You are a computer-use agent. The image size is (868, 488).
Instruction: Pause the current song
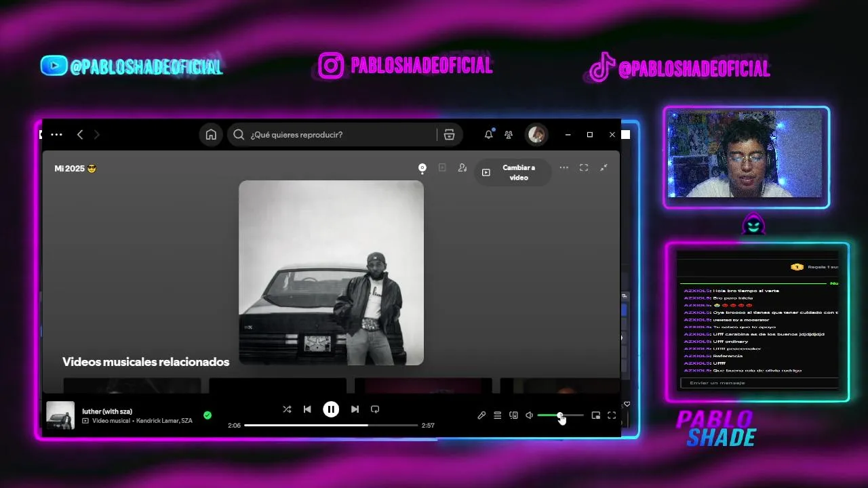(x=331, y=409)
